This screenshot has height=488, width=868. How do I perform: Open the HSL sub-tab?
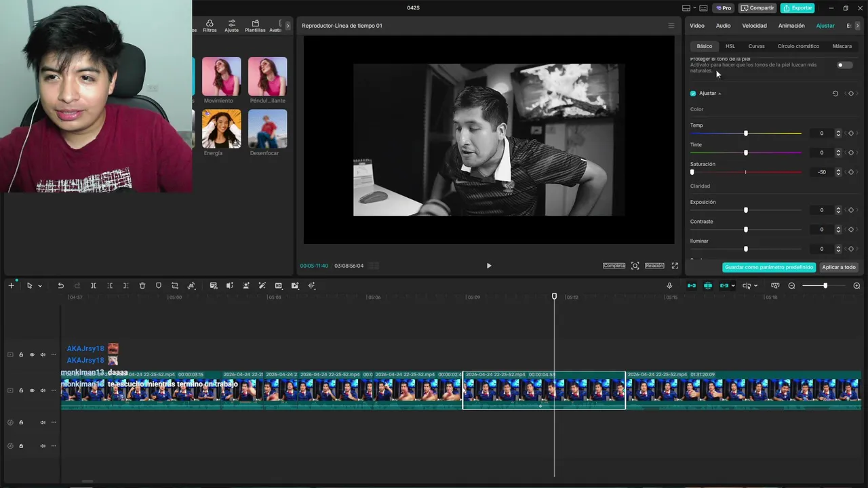pyautogui.click(x=730, y=46)
